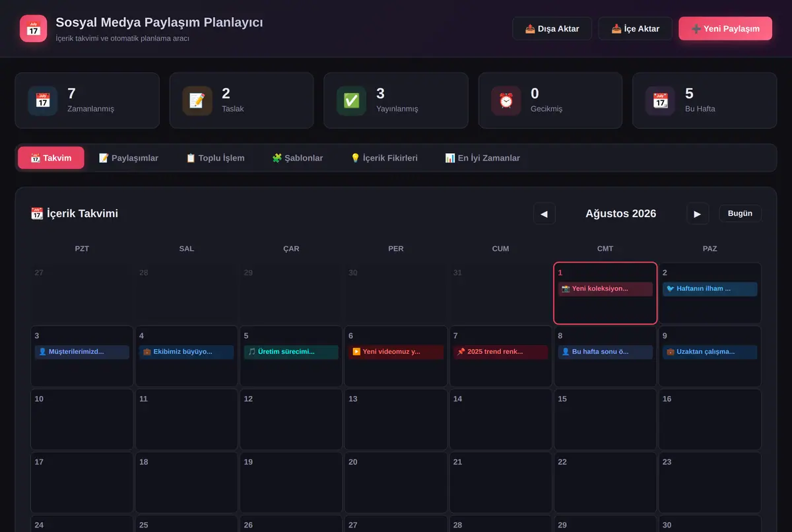Select the August 22 calendar day
This screenshot has height=532, width=792.
(x=605, y=482)
